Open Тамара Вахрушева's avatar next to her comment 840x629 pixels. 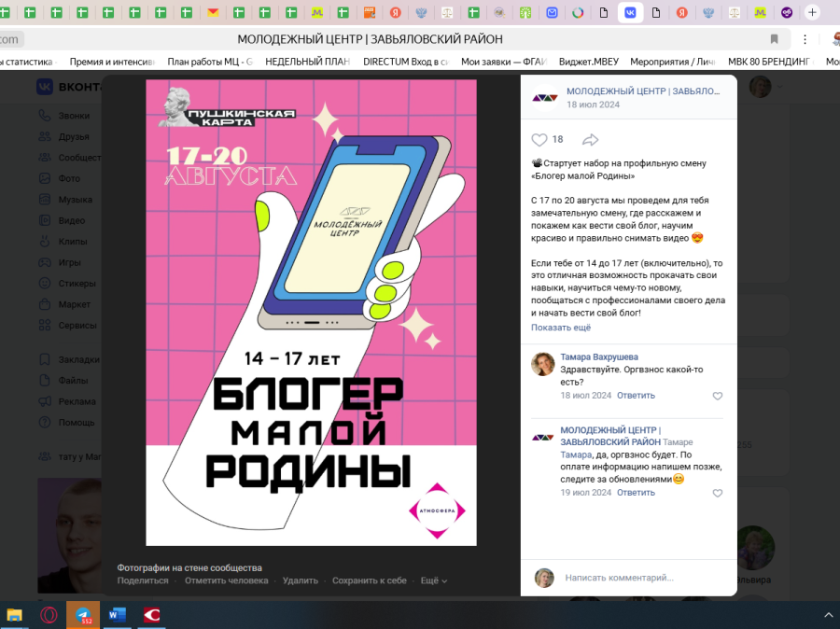(x=542, y=364)
